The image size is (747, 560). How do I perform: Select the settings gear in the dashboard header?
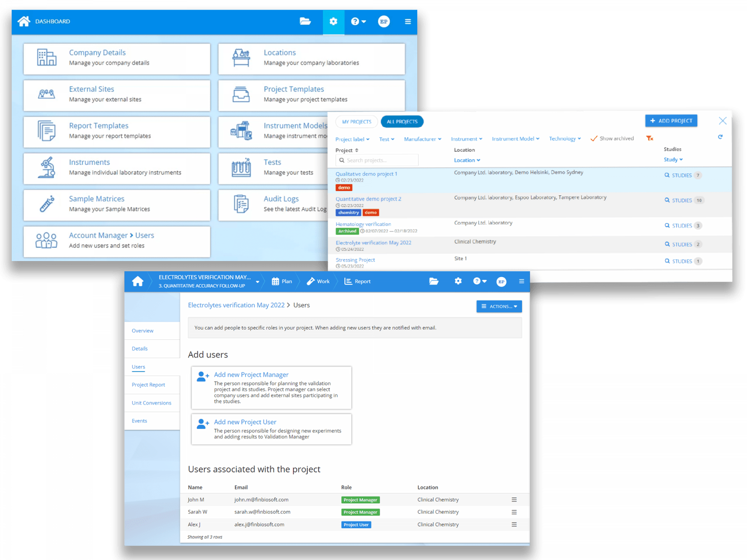334,21
